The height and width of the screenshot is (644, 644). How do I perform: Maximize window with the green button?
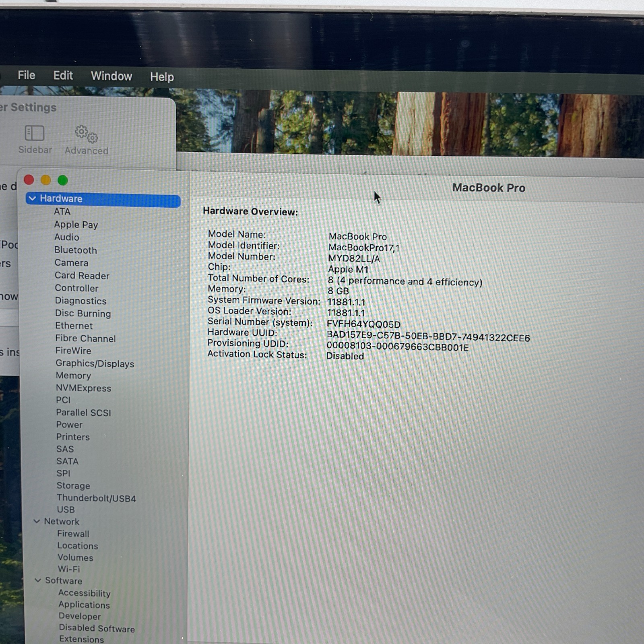pyautogui.click(x=63, y=180)
